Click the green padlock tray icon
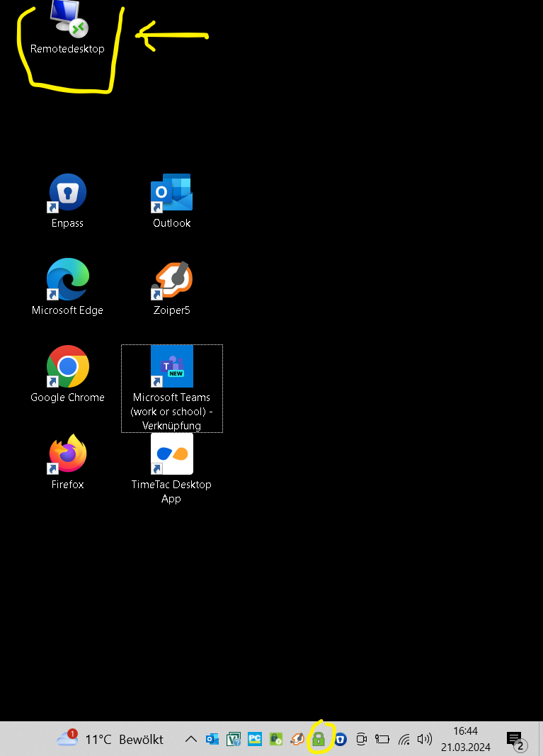 [319, 740]
